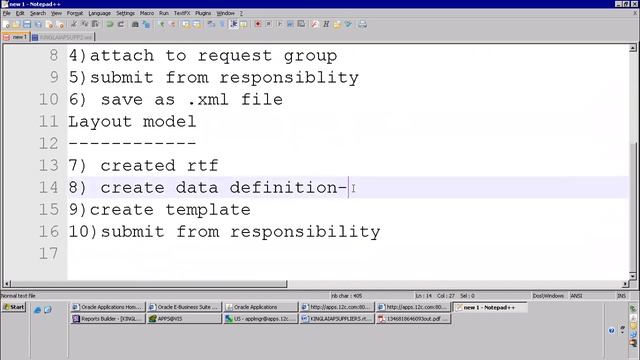This screenshot has width=640, height=360.
Task: Open Find with the binoculars icon
Action: tap(135, 24)
